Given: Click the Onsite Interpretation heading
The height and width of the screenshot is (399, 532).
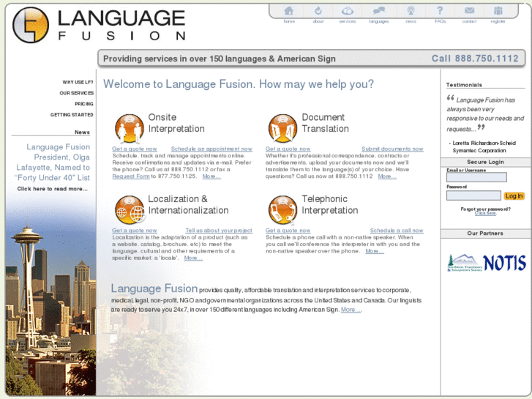Looking at the screenshot, I should (176, 123).
